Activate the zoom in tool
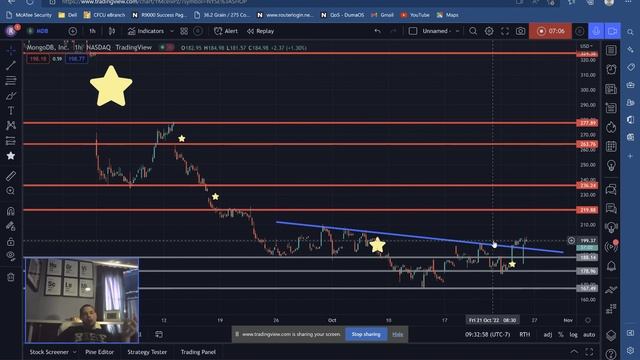The width and height of the screenshot is (640, 360). (x=11, y=191)
